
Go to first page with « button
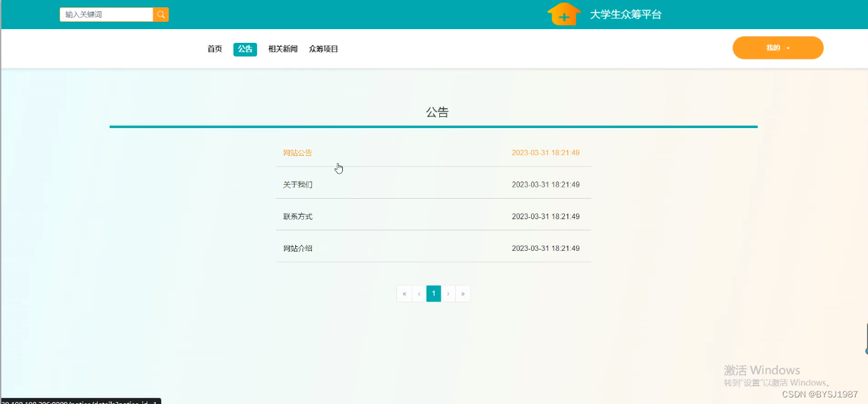coord(404,294)
